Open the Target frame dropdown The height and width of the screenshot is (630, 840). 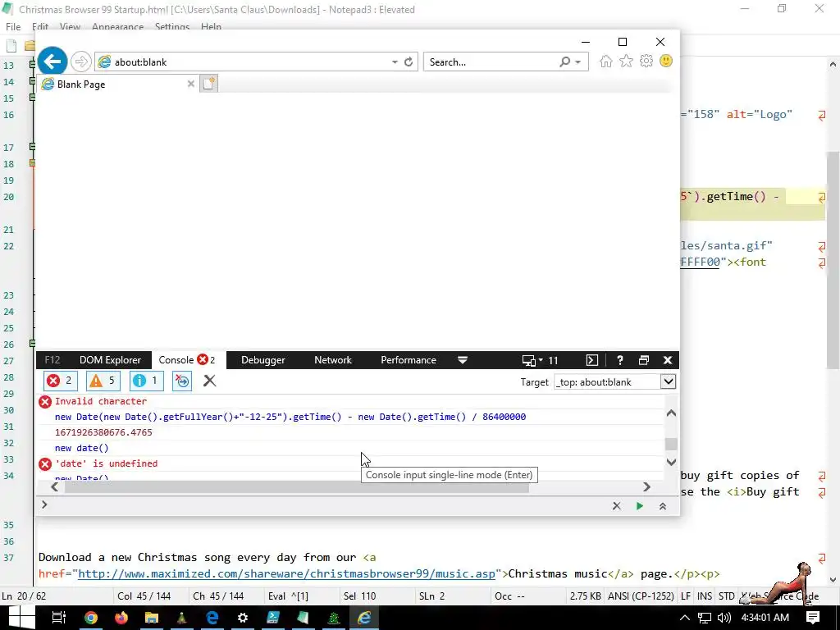(668, 382)
